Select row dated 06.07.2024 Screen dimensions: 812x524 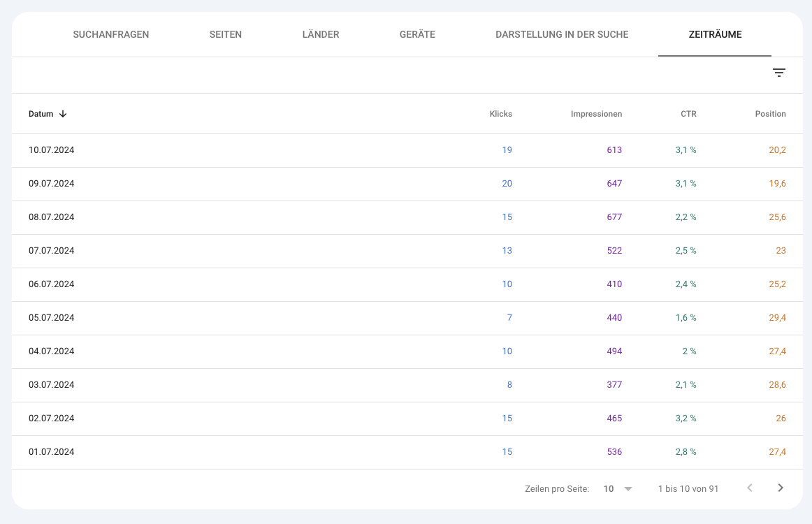[407, 284]
